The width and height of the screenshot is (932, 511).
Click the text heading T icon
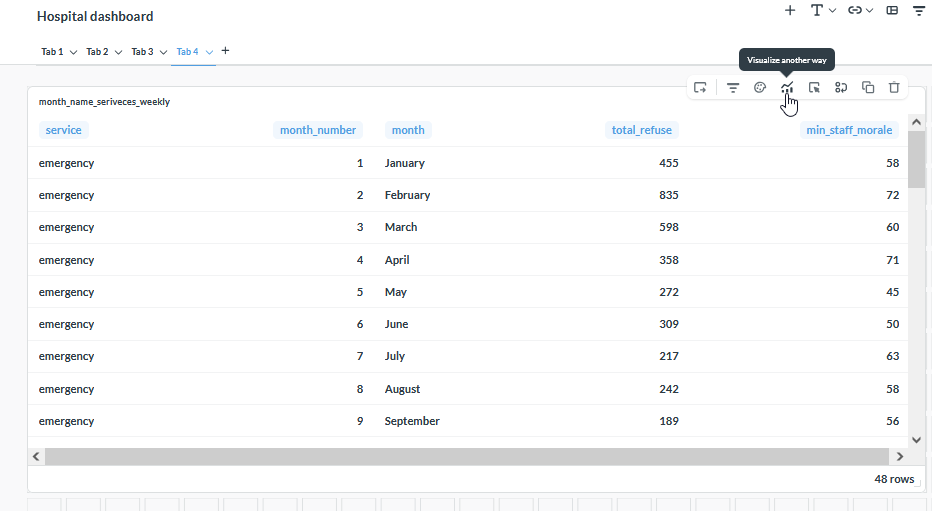[x=817, y=10]
